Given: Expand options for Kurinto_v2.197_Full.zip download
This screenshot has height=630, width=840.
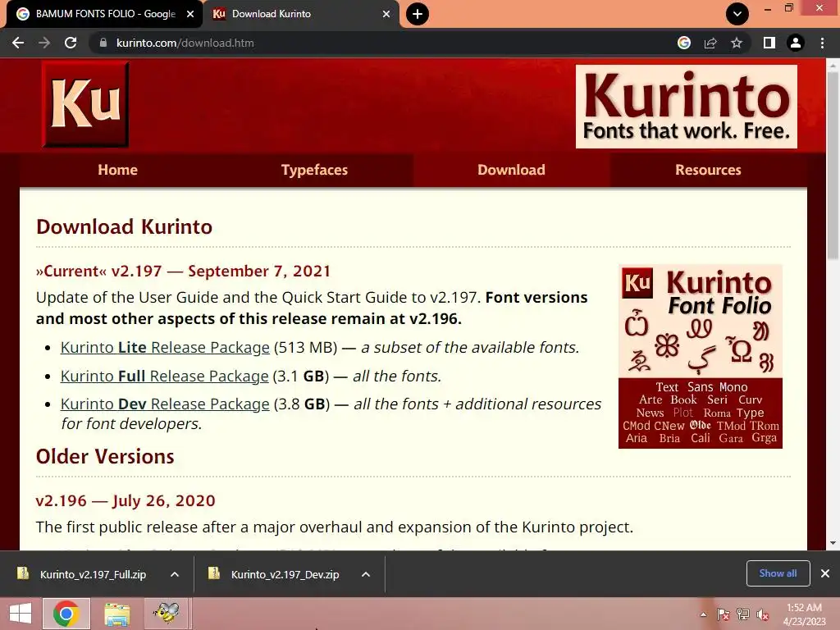Looking at the screenshot, I should (x=175, y=574).
